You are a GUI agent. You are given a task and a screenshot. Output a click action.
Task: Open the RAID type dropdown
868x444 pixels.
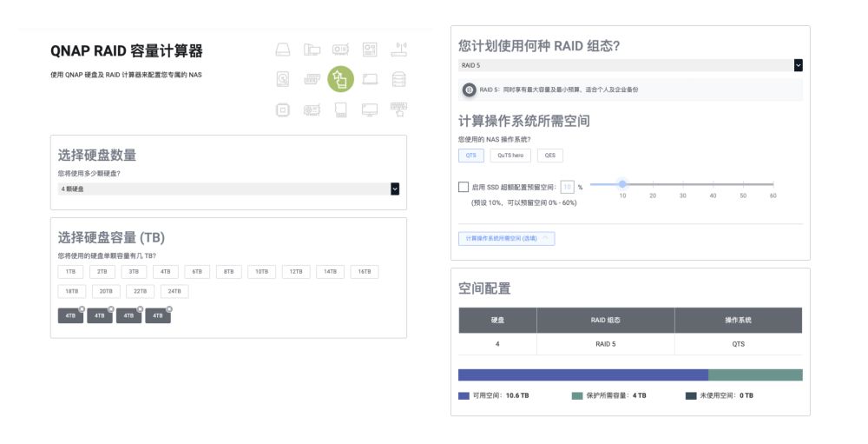798,65
